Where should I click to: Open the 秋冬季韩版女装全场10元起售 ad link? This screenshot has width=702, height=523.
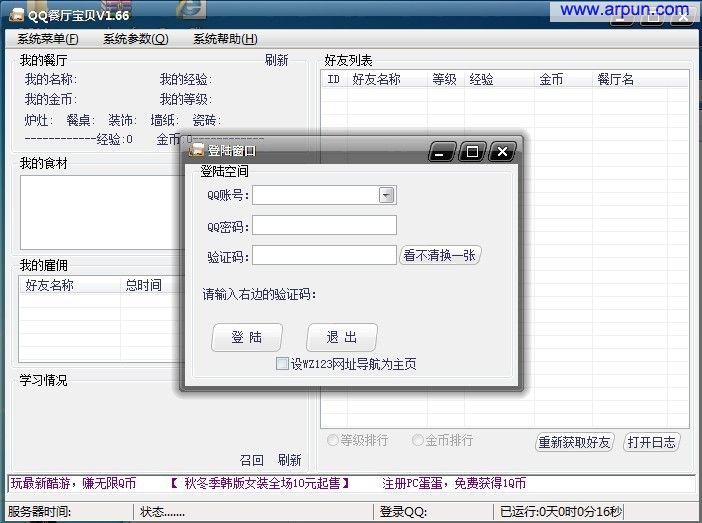pos(260,483)
